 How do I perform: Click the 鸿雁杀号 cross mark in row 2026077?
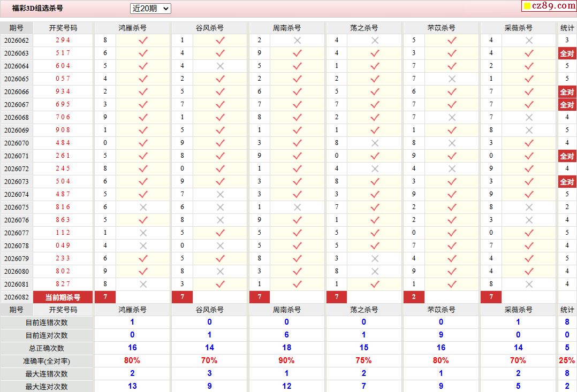click(x=143, y=233)
